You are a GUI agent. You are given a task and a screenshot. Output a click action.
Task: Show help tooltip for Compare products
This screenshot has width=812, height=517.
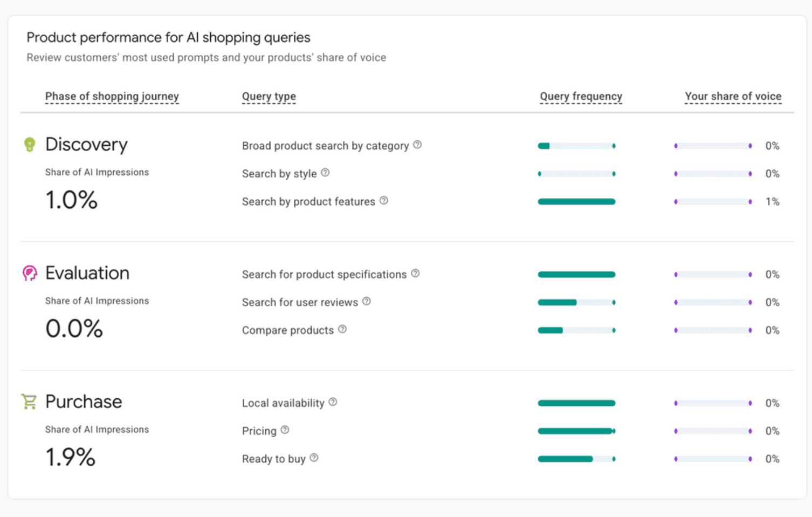tap(342, 329)
